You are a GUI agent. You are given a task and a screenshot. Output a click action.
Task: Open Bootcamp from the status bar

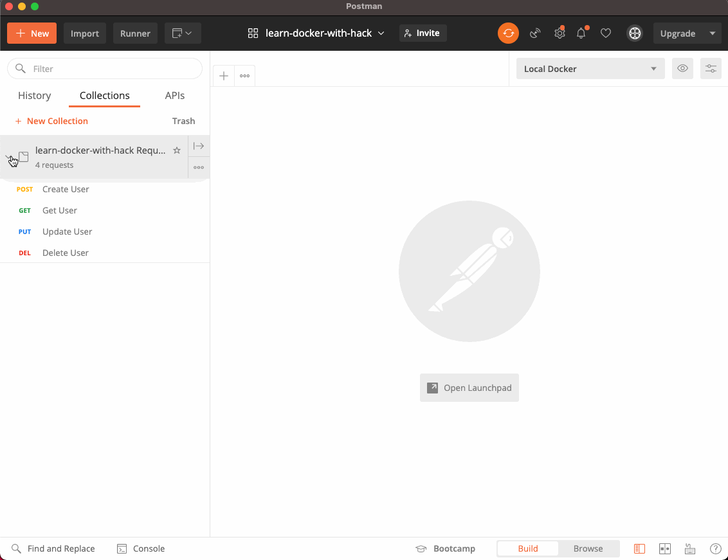445,549
